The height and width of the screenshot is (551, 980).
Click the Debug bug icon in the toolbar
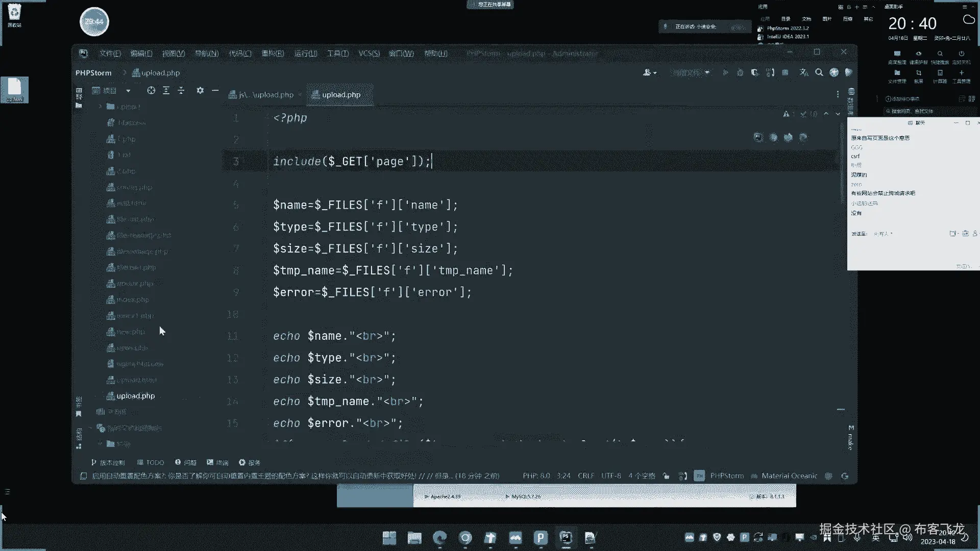[x=740, y=72]
